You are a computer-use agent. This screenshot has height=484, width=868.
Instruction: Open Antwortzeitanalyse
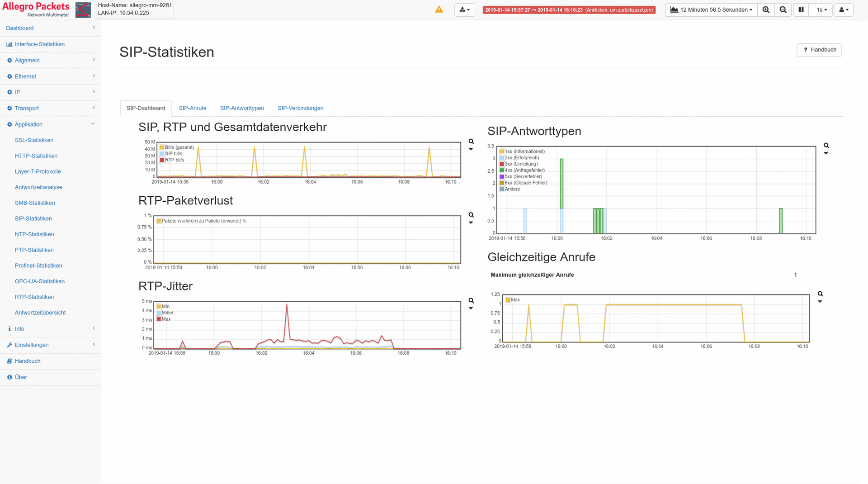38,187
